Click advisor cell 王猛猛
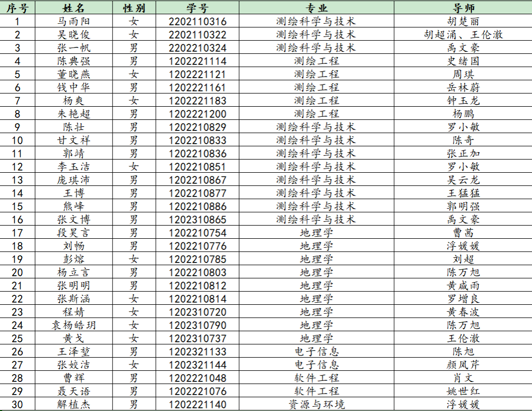 463,193
